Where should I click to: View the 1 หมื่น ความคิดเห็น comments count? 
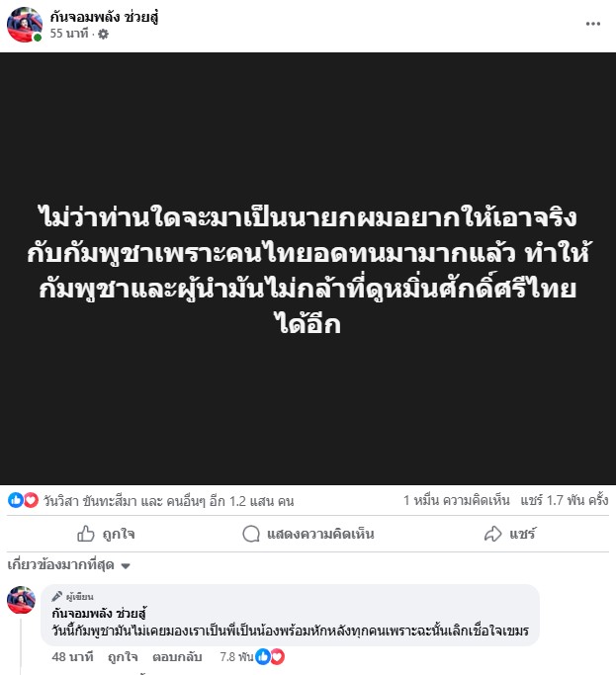(456, 500)
